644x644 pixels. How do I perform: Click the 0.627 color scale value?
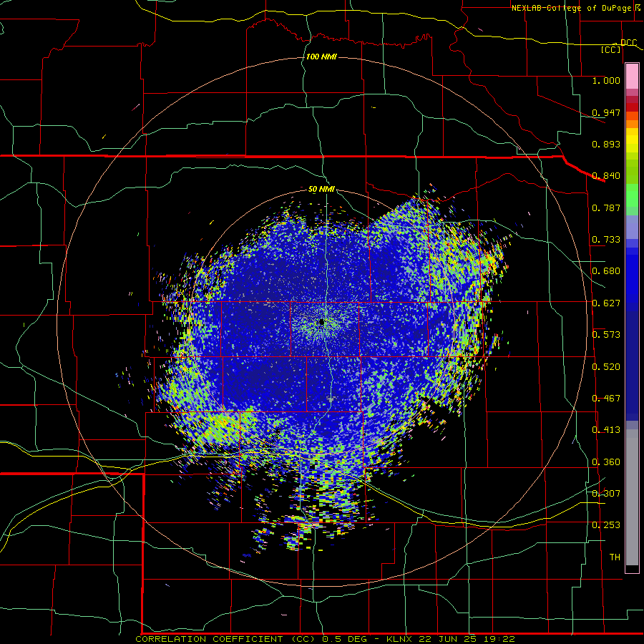[606, 303]
